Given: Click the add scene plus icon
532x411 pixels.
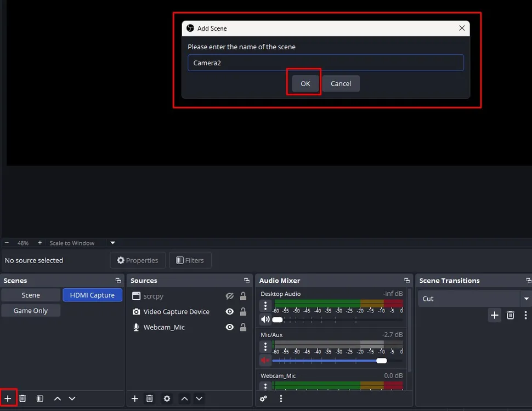Looking at the screenshot, I should pyautogui.click(x=8, y=398).
